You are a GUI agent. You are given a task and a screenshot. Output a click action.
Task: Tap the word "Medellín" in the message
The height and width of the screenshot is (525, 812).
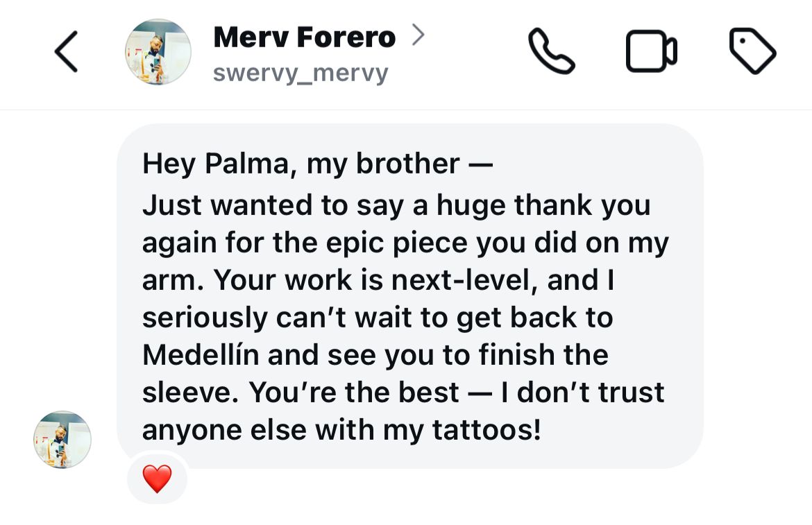pos(201,355)
